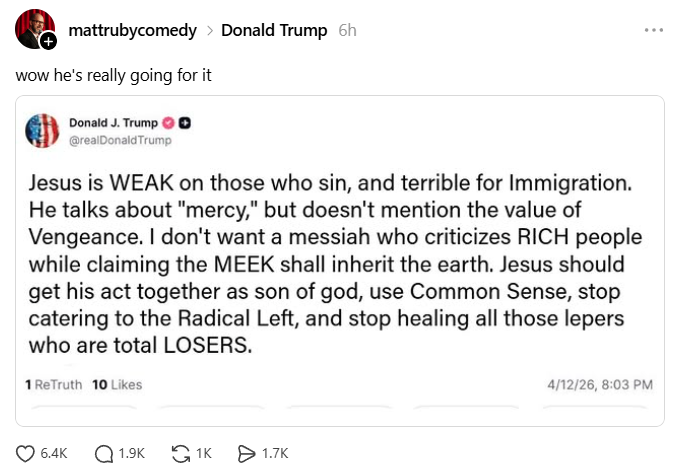The width and height of the screenshot is (674, 470).
Task: View the 1.9K replies count
Action: [131, 453]
